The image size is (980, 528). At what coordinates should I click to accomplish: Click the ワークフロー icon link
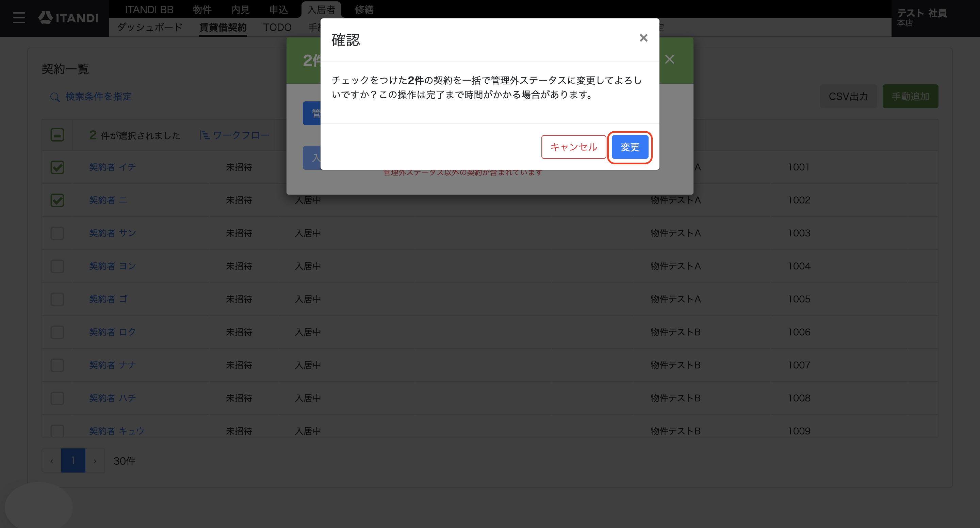[x=235, y=135]
